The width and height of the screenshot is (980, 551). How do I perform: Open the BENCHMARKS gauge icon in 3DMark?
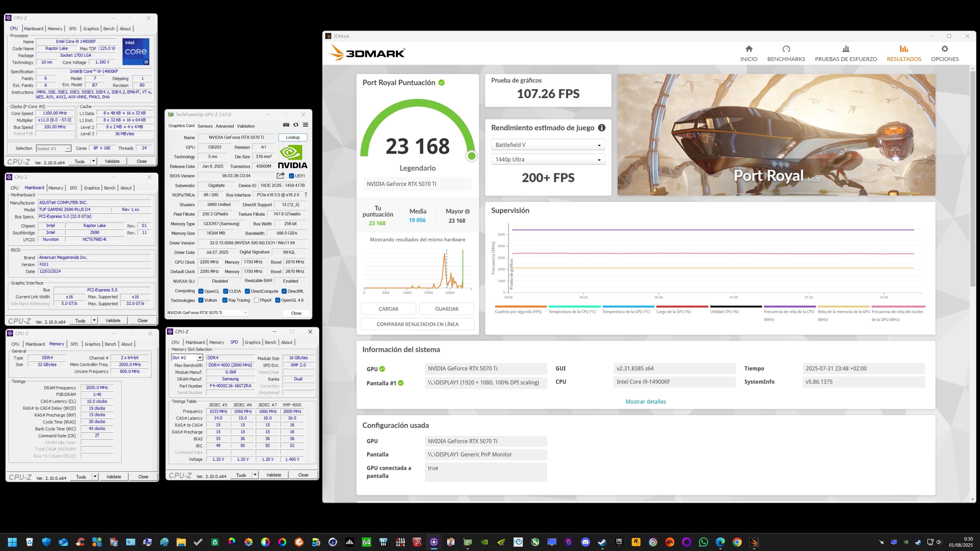[786, 49]
